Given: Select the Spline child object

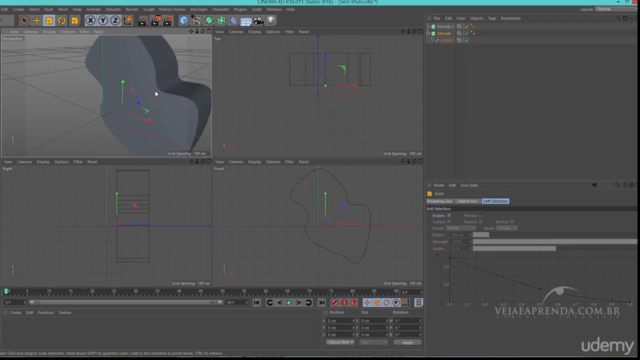Looking at the screenshot, I should [447, 40].
